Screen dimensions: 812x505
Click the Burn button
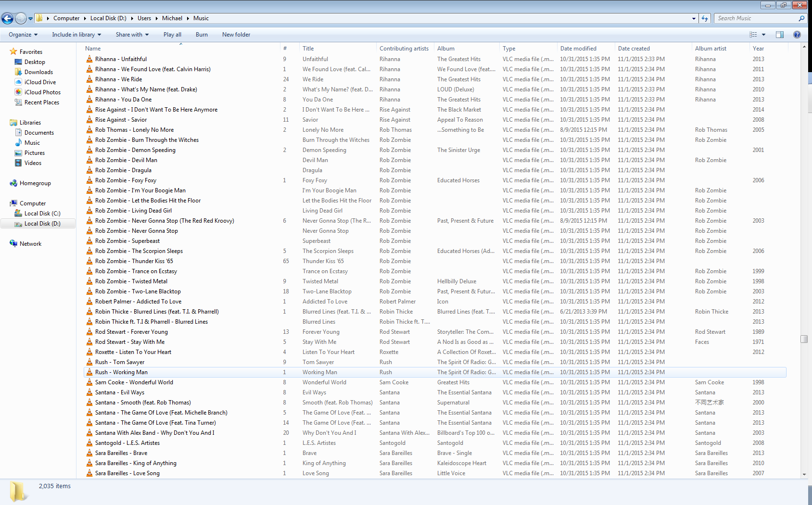click(202, 35)
